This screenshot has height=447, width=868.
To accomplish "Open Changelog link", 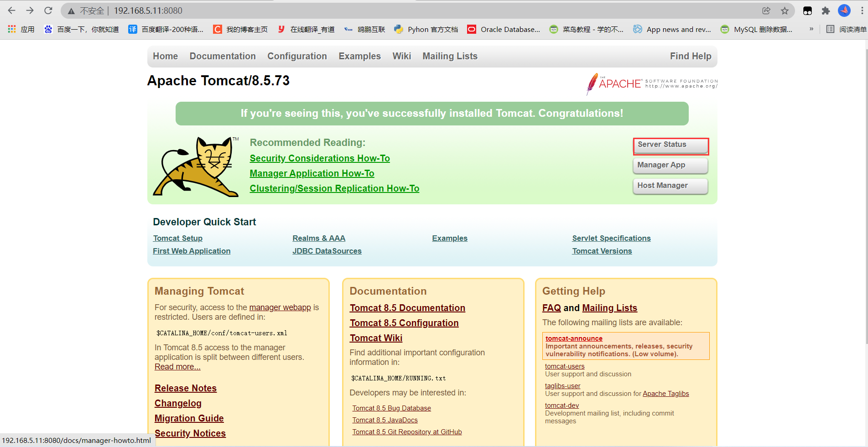I will pyautogui.click(x=178, y=403).
